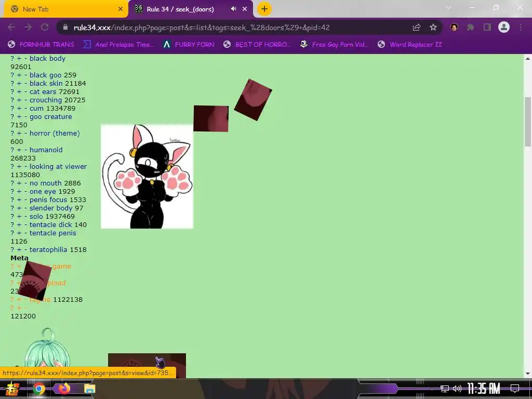Open the Extensions puzzle-piece menu

[471, 27]
